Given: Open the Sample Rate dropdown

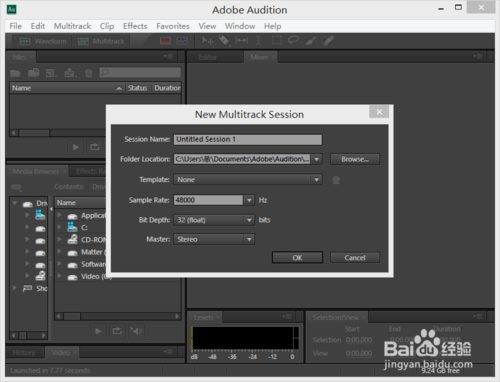Looking at the screenshot, I should (x=249, y=200).
